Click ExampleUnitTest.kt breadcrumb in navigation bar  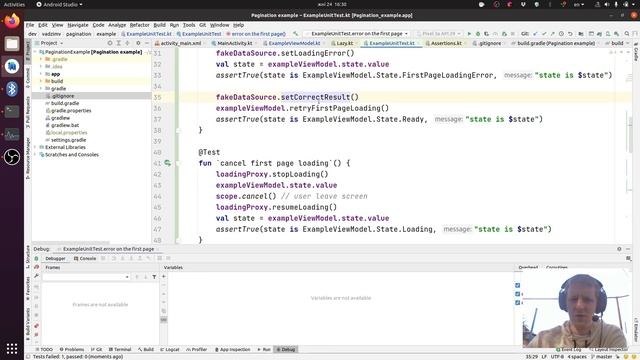[x=146, y=34]
